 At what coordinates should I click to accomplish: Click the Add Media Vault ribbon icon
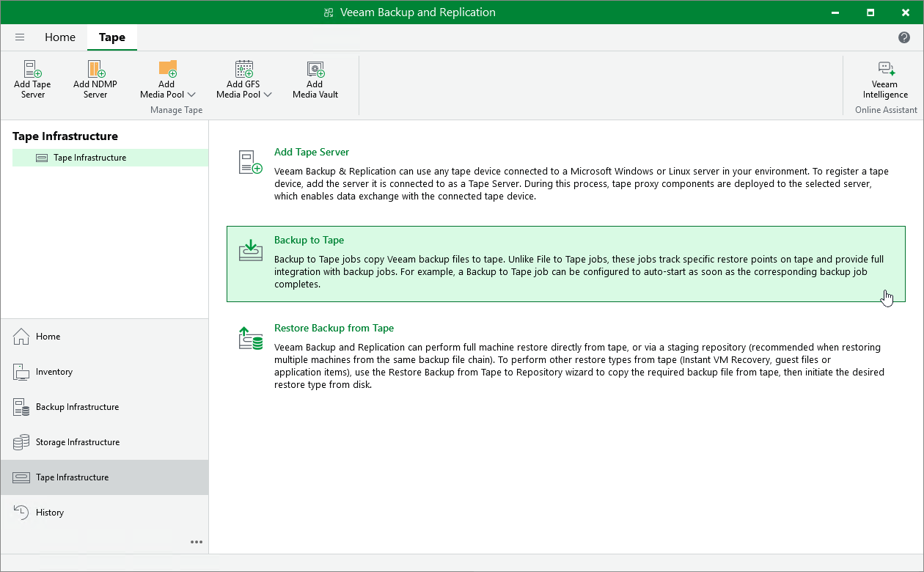(315, 70)
